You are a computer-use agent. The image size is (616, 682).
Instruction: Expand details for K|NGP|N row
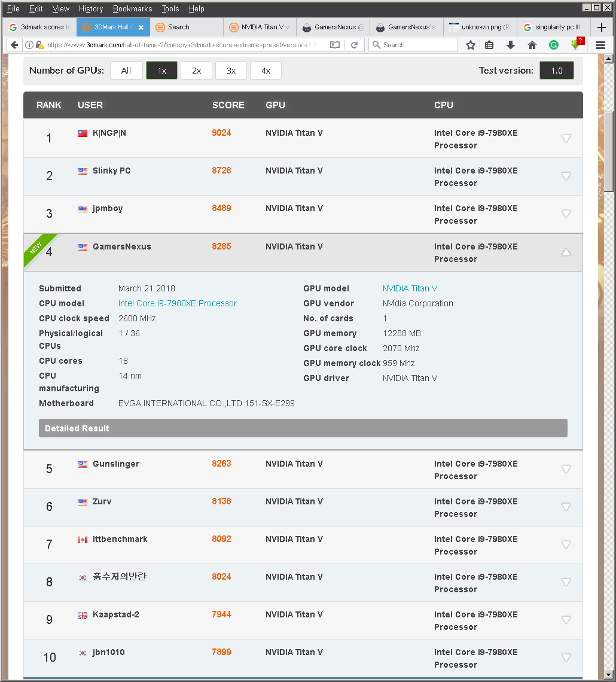pyautogui.click(x=566, y=138)
